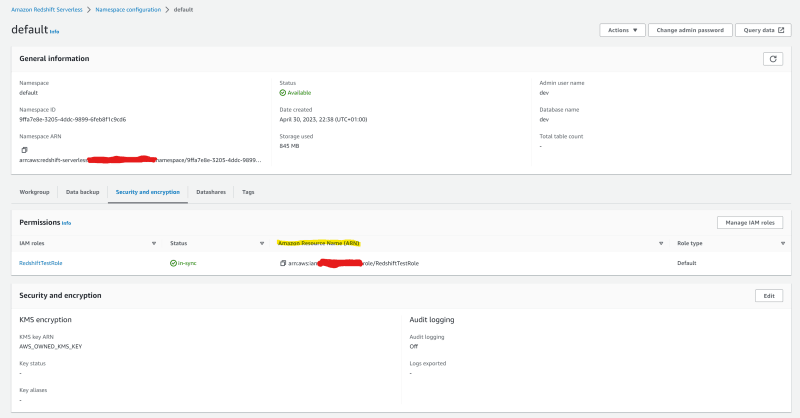Click the date created April 30, 2023 value
800x418 pixels.
323,119
